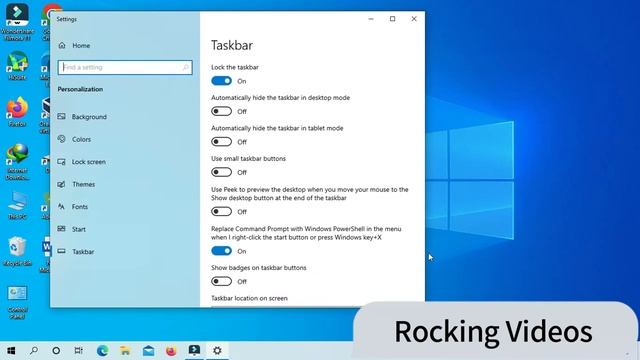Image resolution: width=640 pixels, height=360 pixels.
Task: Click search magnifier in settings search box
Action: tap(186, 67)
